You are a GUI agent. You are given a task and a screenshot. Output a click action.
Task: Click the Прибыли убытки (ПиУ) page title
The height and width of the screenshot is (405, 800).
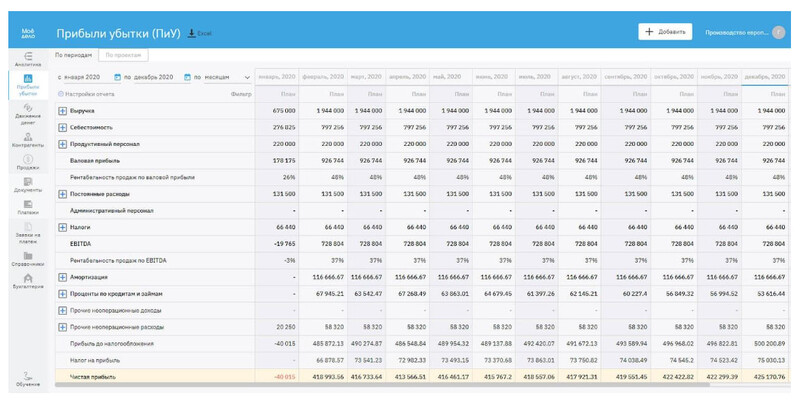[118, 34]
